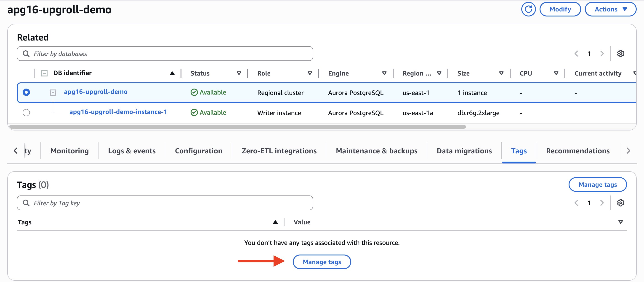The image size is (644, 282).
Task: Select the apg16-upgroll-demo-instance-1 radio button
Action: click(x=26, y=113)
